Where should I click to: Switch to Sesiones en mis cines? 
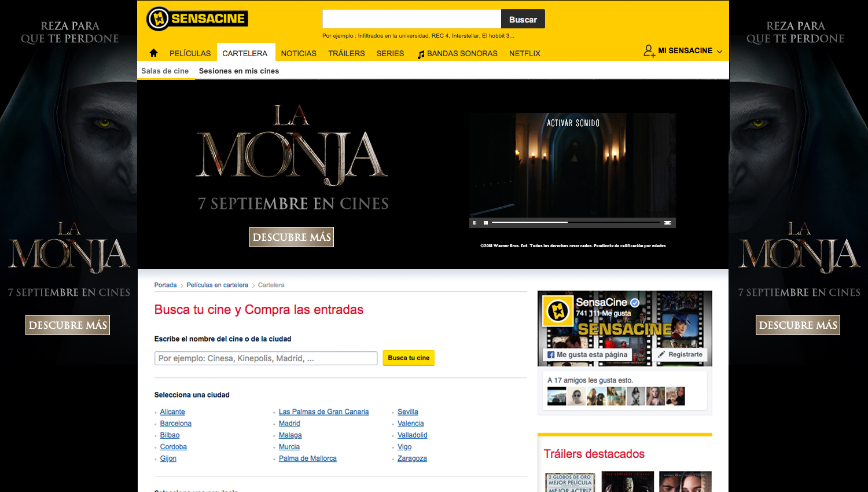click(239, 71)
